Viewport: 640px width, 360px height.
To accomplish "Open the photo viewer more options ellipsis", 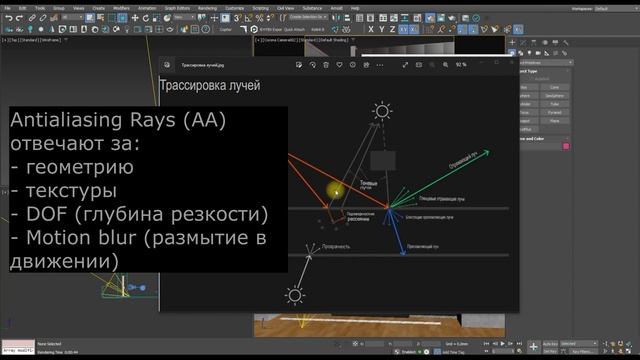I will tap(380, 65).
